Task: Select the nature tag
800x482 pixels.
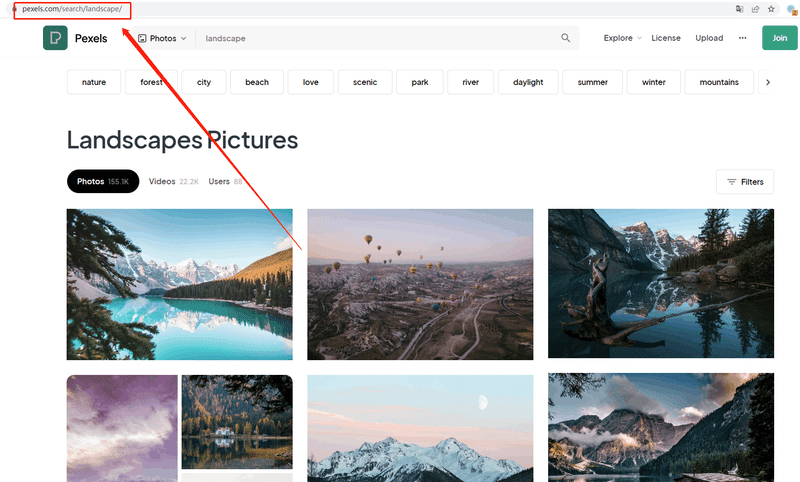Action: 94,82
